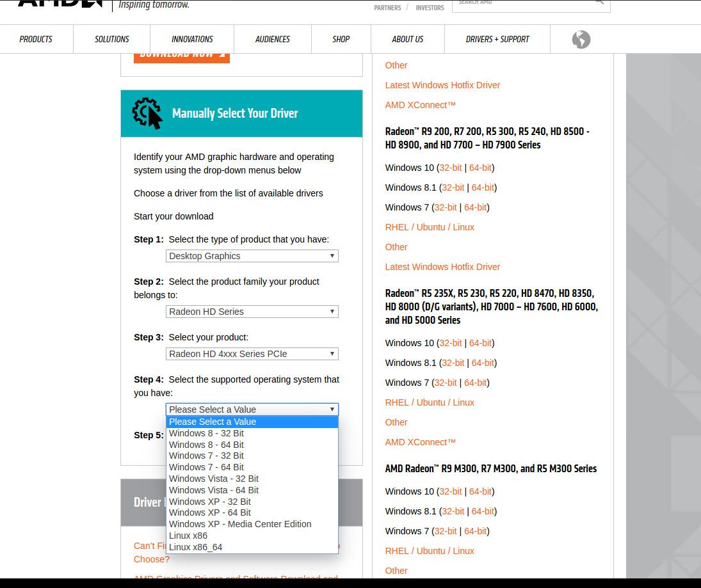Click Windows 8.1 64-bit under R5 235X series

point(483,363)
